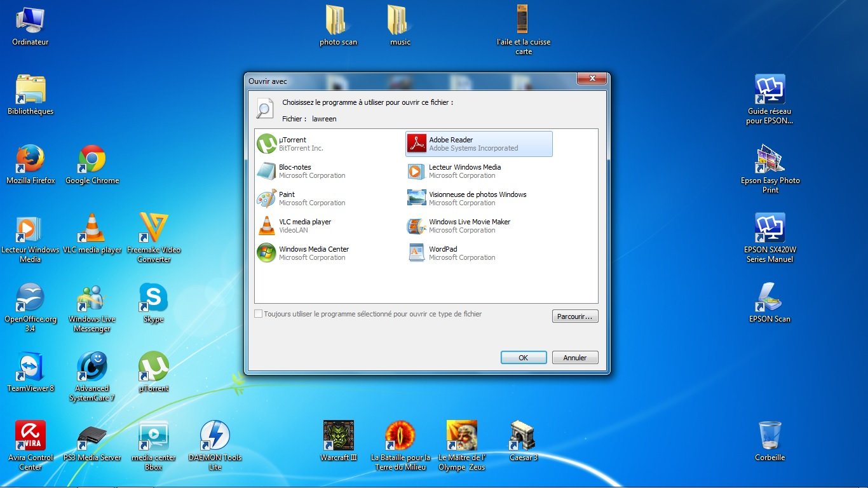868x488 pixels.
Task: Select the Google Chrome desktop shortcut
Action: coord(92,165)
